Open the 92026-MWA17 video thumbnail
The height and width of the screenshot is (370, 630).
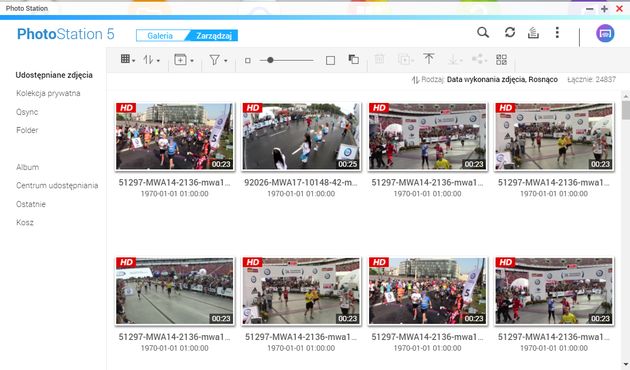pos(301,136)
